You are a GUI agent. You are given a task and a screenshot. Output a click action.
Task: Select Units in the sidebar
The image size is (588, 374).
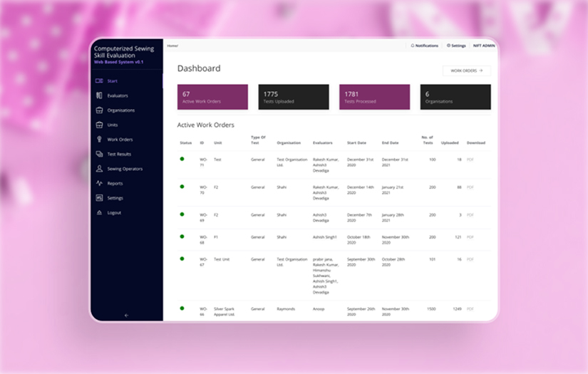pyautogui.click(x=113, y=125)
